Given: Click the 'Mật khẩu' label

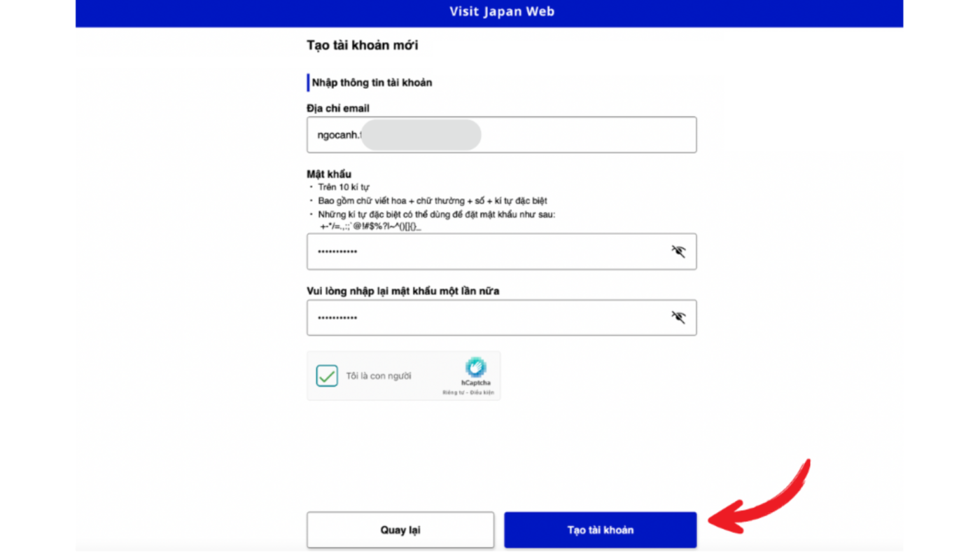Looking at the screenshot, I should [329, 174].
